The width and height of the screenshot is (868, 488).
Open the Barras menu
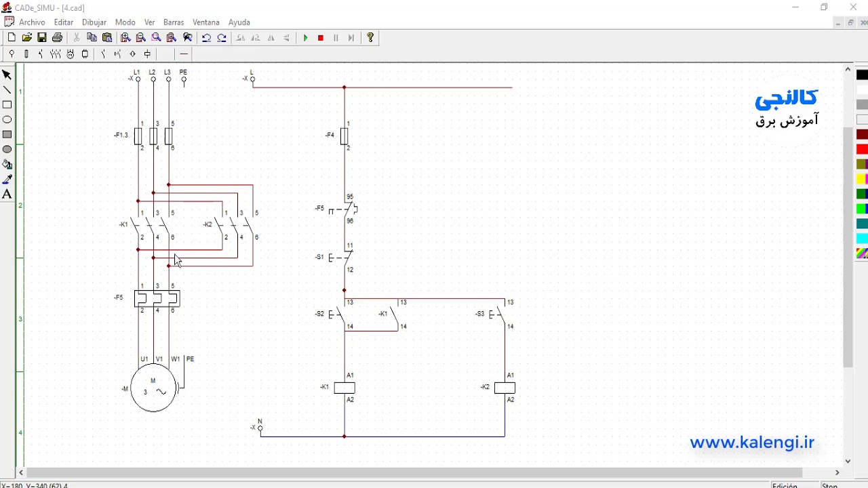click(174, 22)
